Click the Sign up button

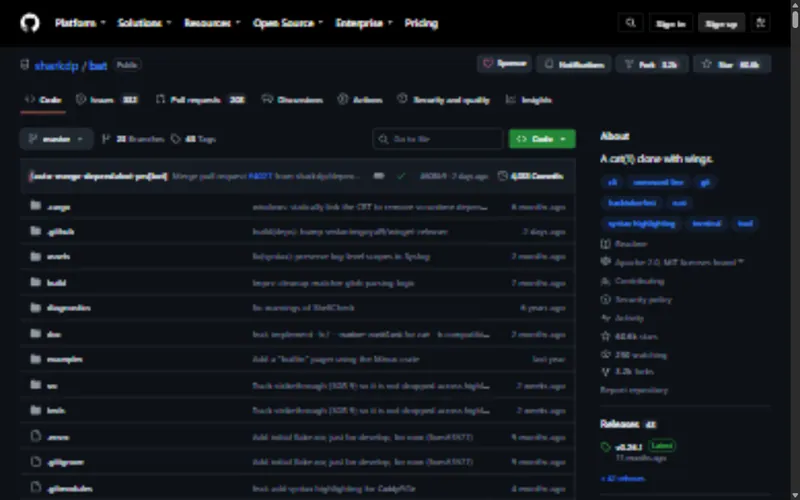pyautogui.click(x=721, y=23)
